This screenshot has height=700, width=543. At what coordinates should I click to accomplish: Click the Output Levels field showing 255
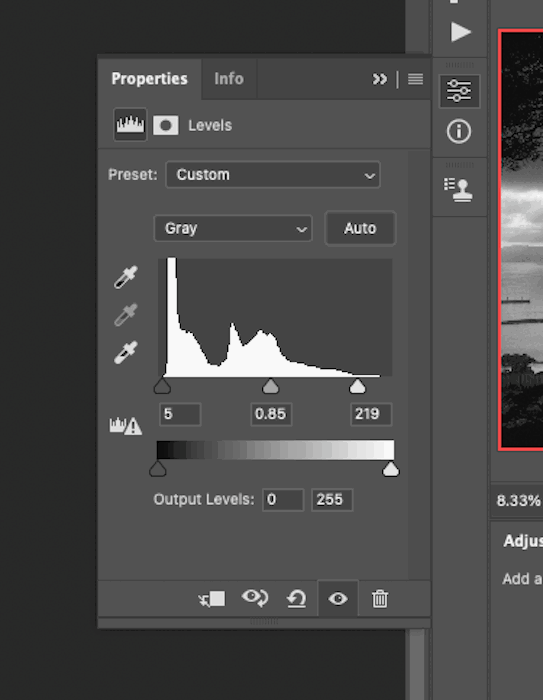[332, 500]
